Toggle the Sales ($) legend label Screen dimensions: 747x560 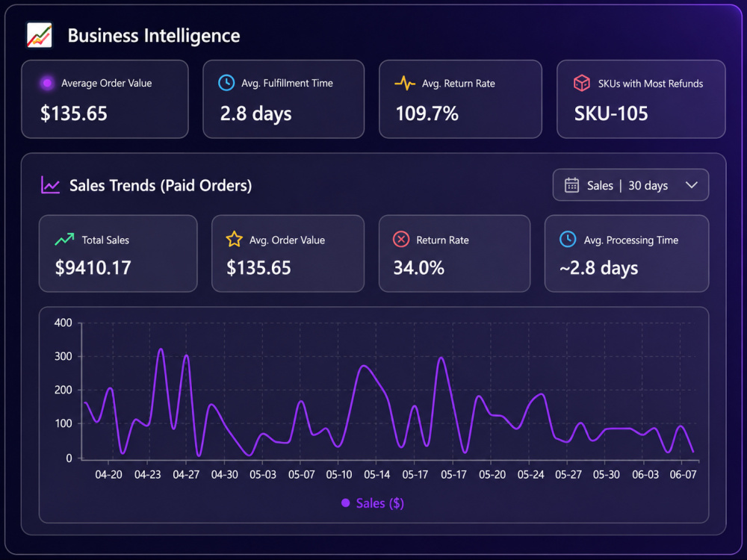(x=380, y=503)
